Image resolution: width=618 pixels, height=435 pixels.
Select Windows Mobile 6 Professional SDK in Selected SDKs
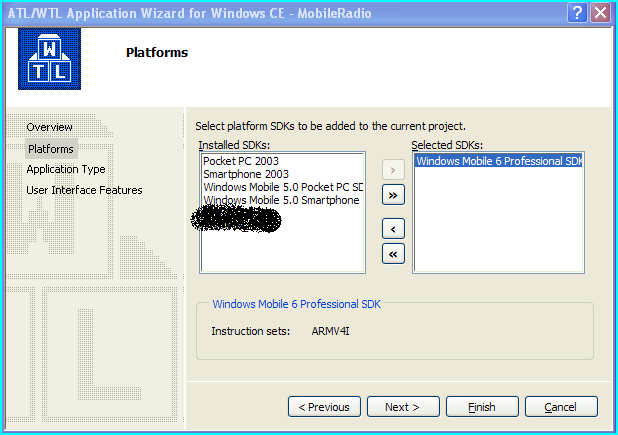(498, 161)
